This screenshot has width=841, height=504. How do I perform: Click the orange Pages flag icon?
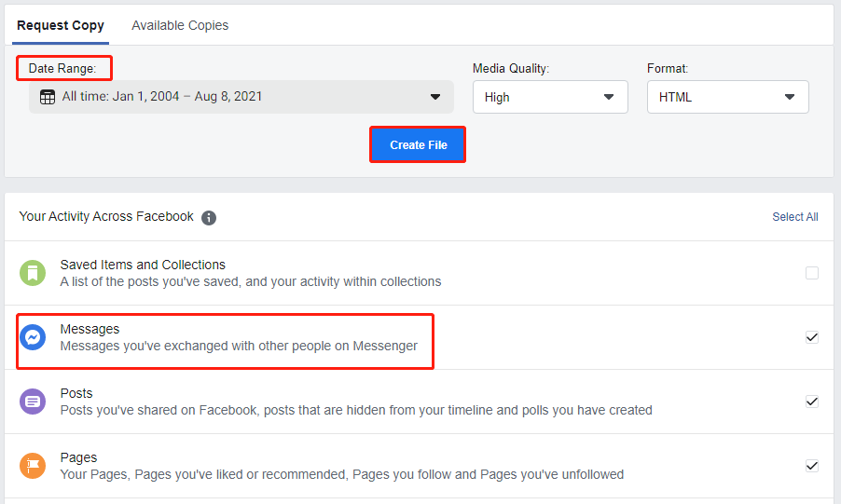point(33,466)
